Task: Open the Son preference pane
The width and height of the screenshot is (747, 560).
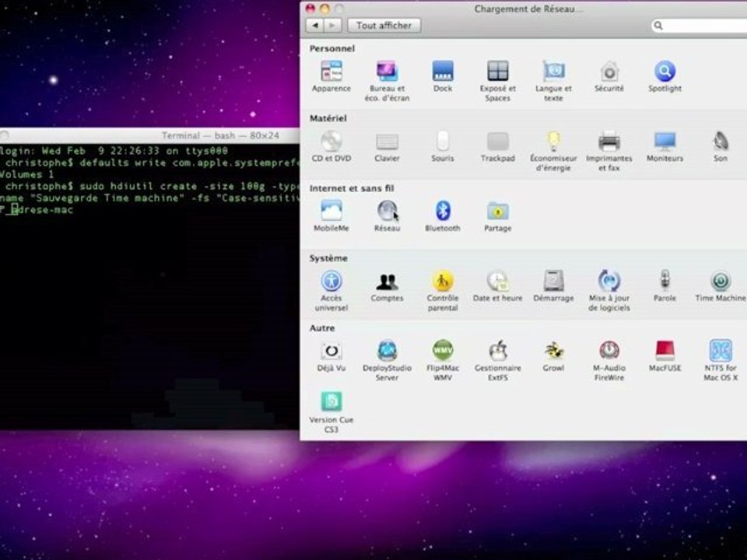Action: (721, 146)
